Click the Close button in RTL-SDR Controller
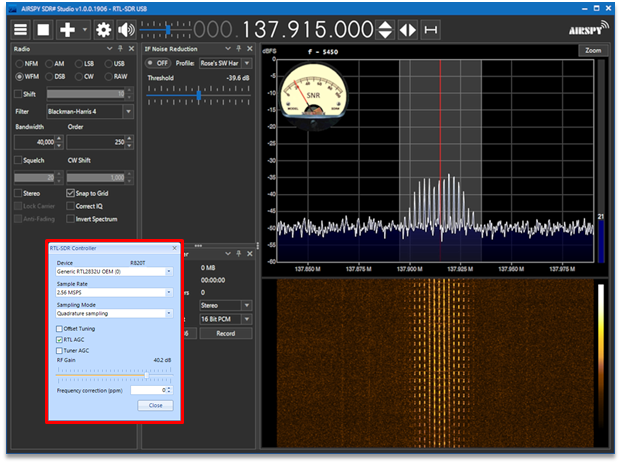621x464 pixels. (x=155, y=405)
